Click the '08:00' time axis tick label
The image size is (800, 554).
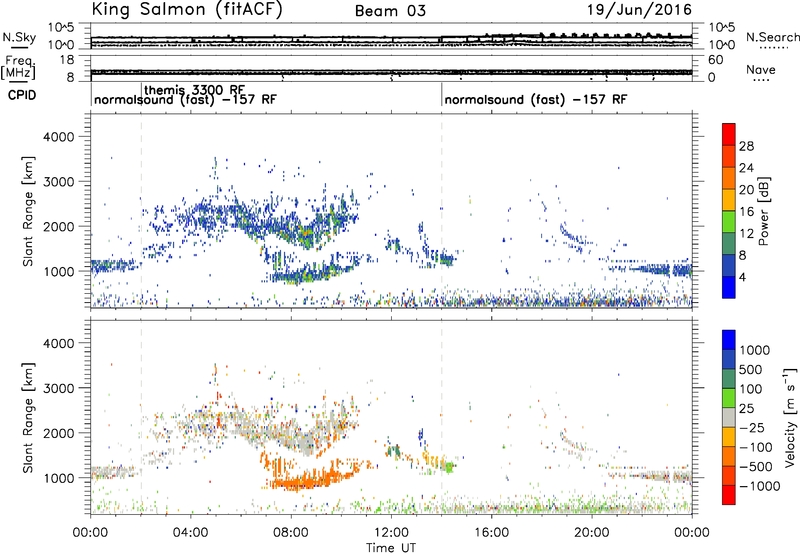pos(291,533)
